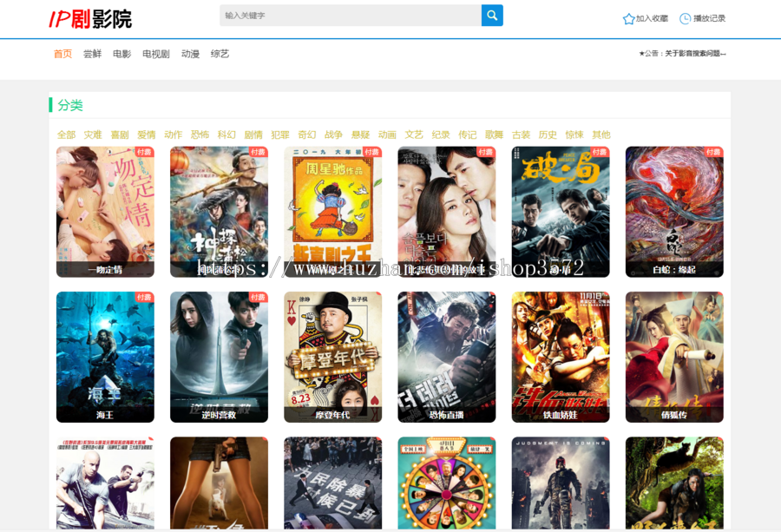Viewport: 781px width, 532px height.
Task: Open the 恐怖直播 movie poster
Action: [x=447, y=358]
